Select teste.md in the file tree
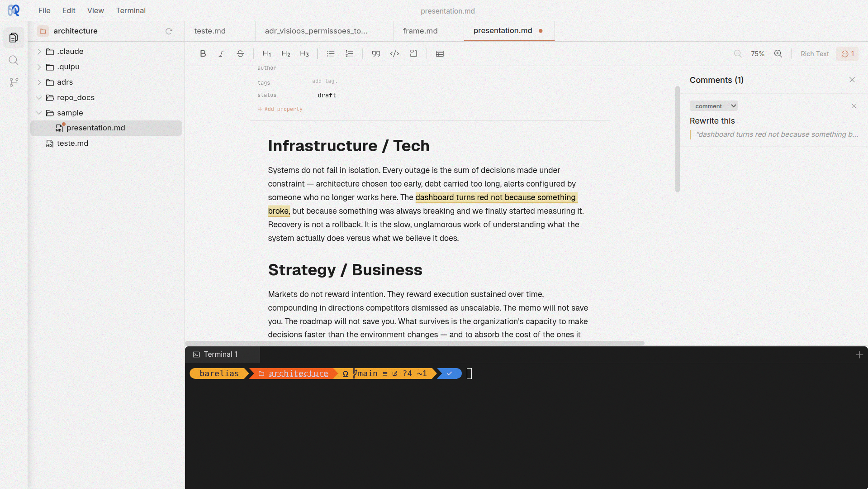This screenshot has width=868, height=489. pos(72,143)
